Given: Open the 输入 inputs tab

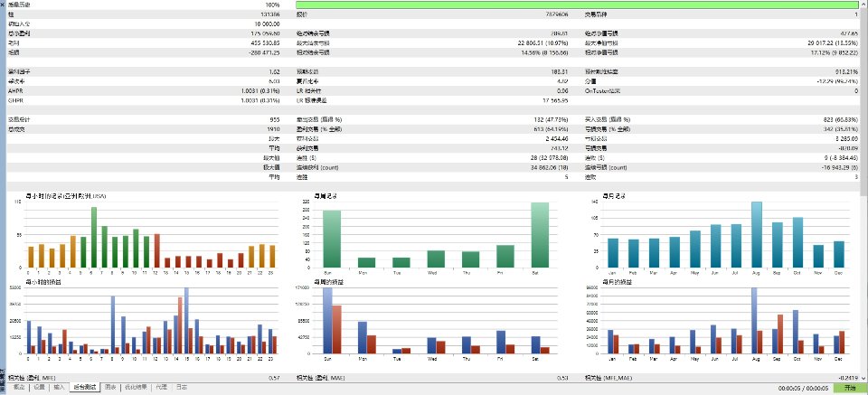Looking at the screenshot, I should click(x=59, y=387).
